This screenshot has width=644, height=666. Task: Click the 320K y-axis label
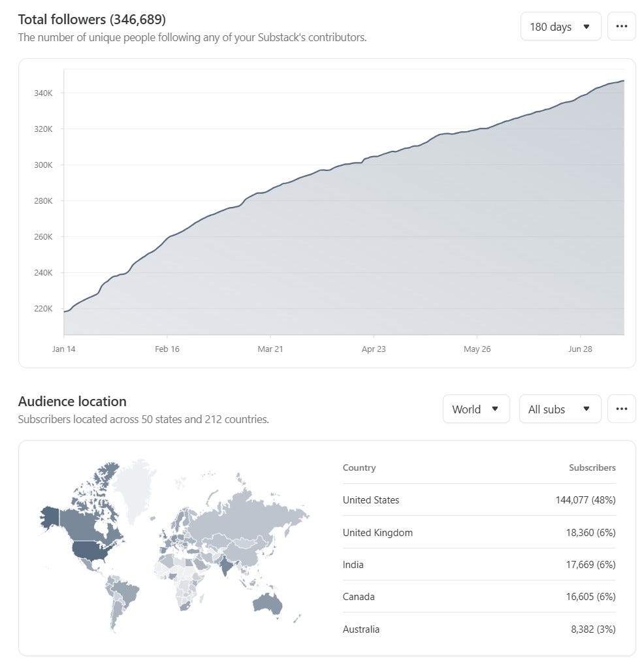(x=43, y=129)
